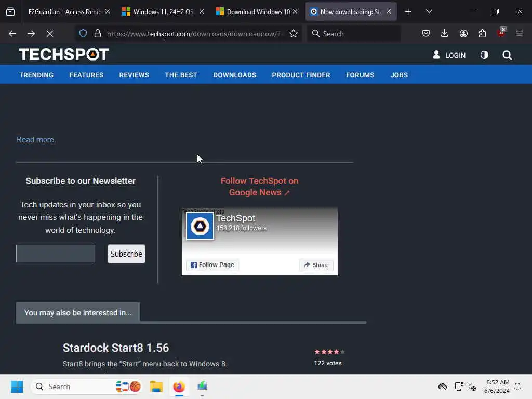The image size is (532, 399).
Task: List all tabs dropdown arrow
Action: point(429,11)
